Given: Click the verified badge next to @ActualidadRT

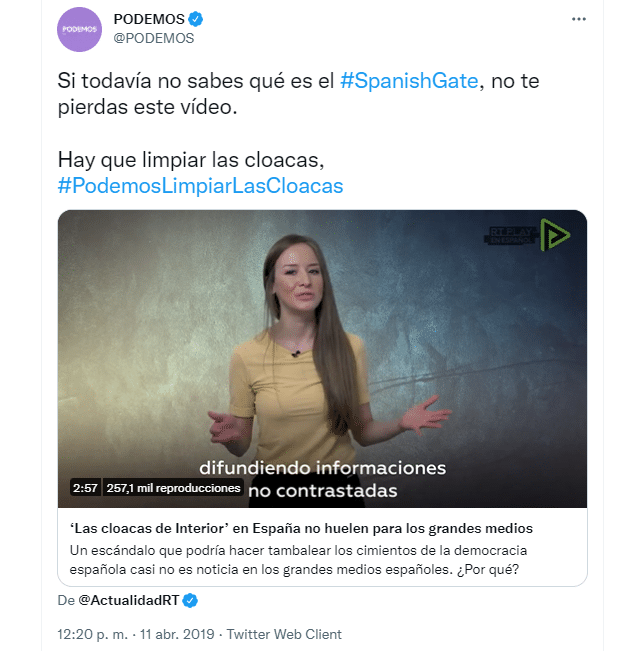Looking at the screenshot, I should click(190, 600).
